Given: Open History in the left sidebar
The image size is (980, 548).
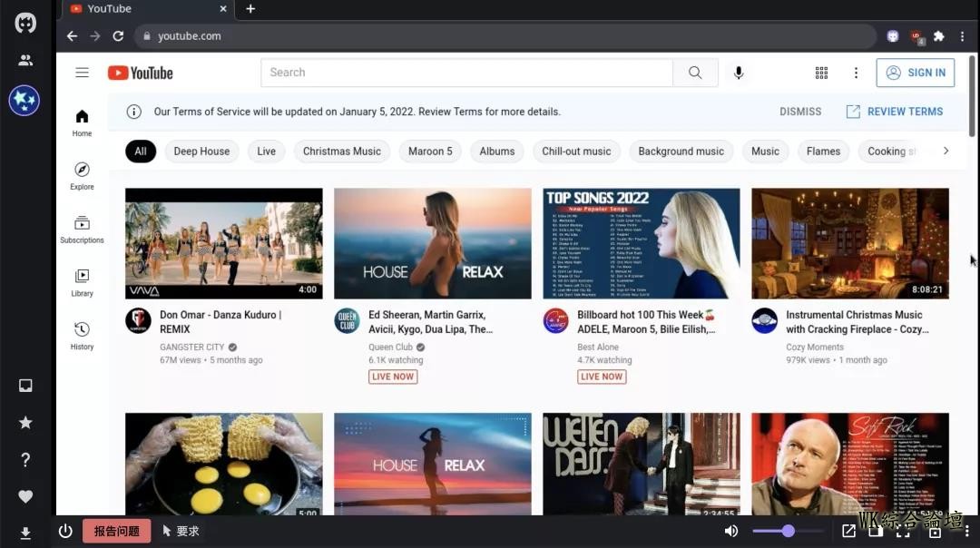Looking at the screenshot, I should click(82, 335).
